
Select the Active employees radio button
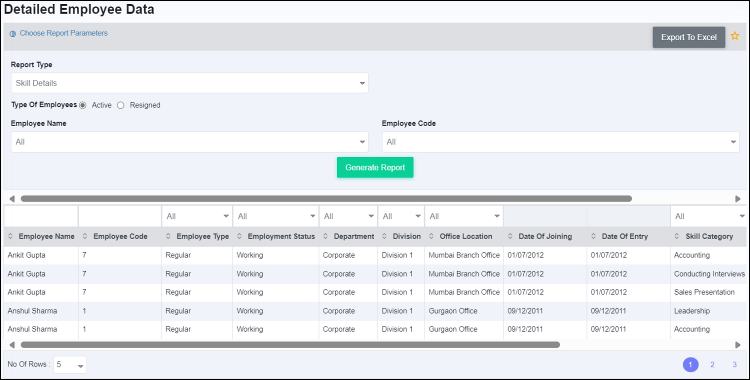click(83, 105)
